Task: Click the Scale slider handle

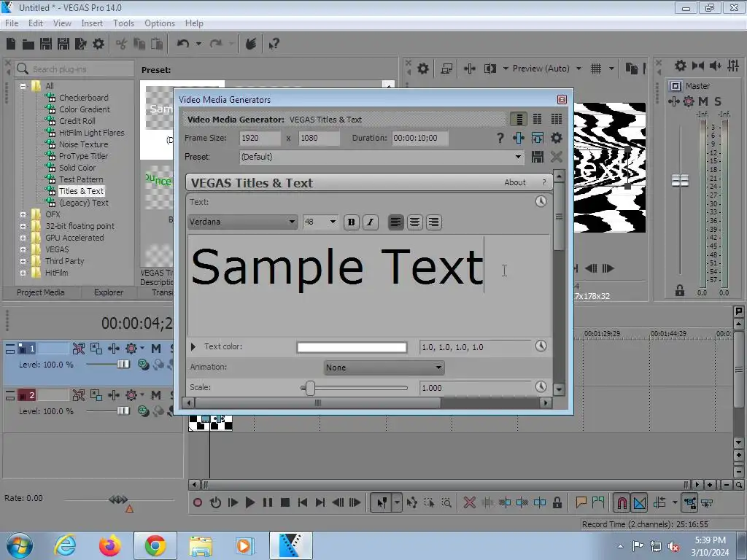Action: [x=310, y=388]
